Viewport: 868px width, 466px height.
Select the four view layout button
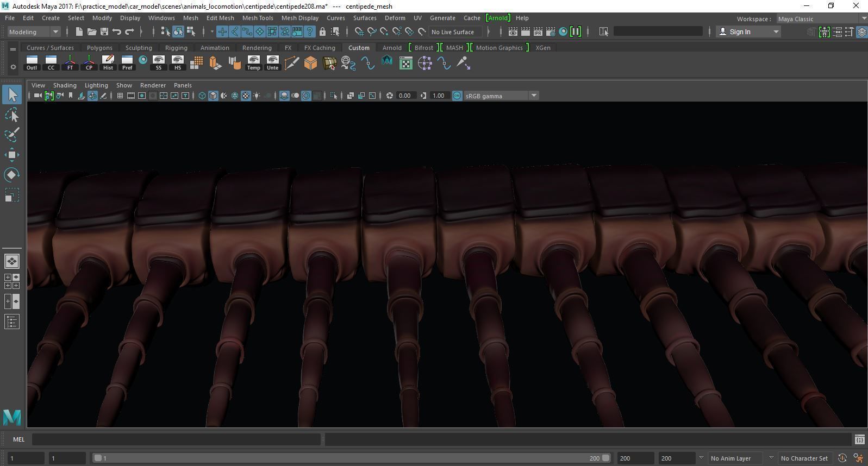pyautogui.click(x=12, y=281)
